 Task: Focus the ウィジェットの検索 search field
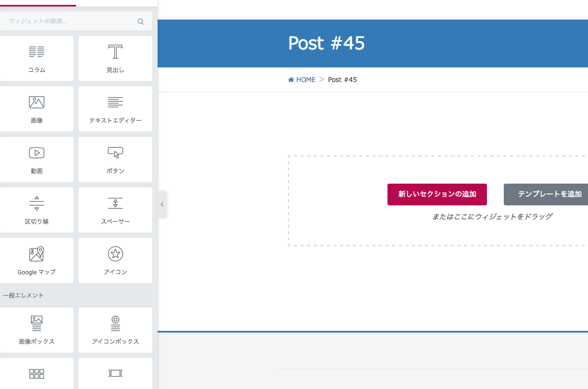click(x=76, y=21)
